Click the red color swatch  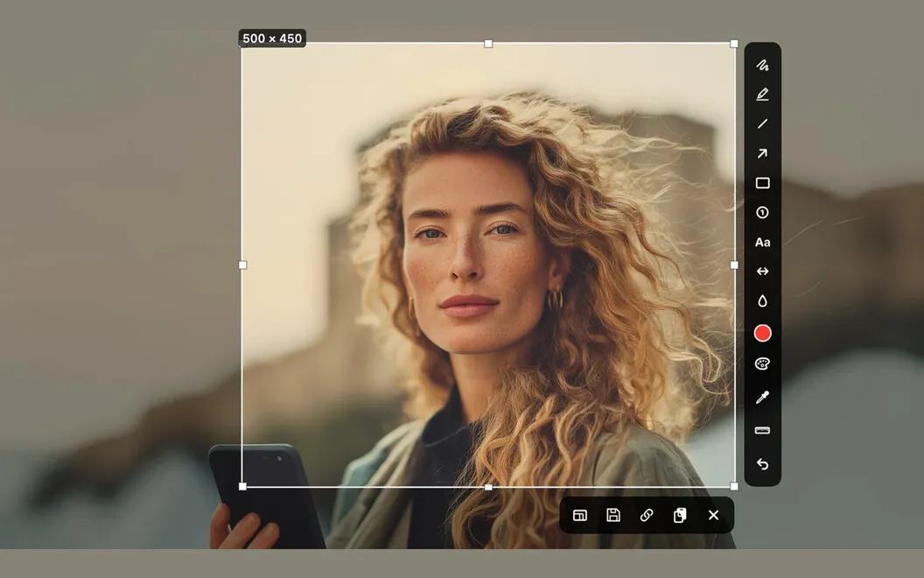coord(762,334)
